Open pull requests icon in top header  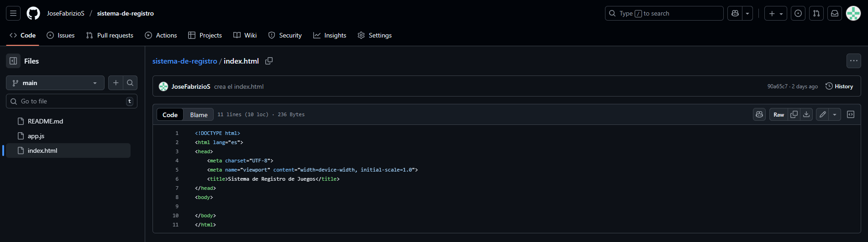pyautogui.click(x=816, y=13)
